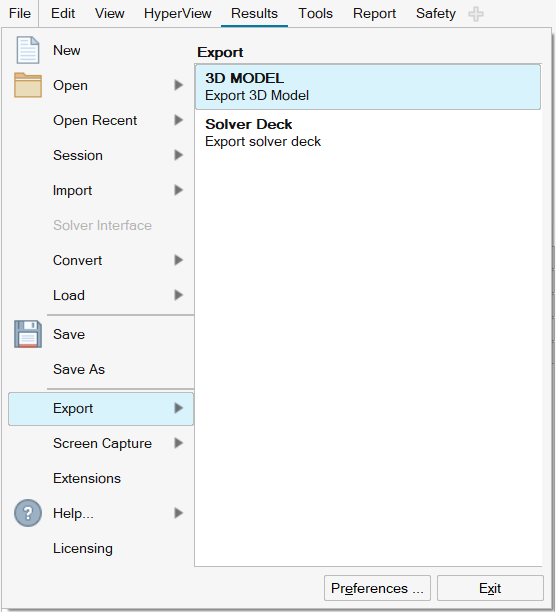Click the Exit button

point(490,588)
